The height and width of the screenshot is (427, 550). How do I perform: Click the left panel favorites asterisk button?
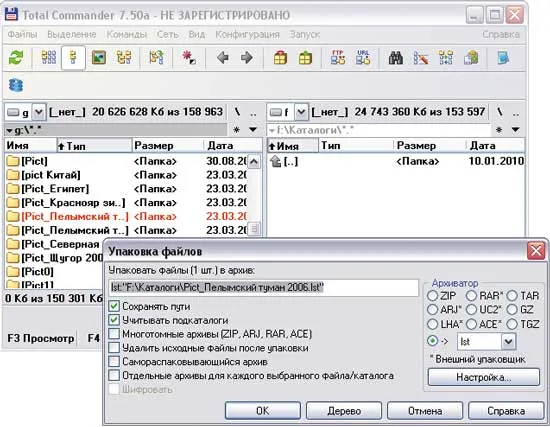click(236, 130)
